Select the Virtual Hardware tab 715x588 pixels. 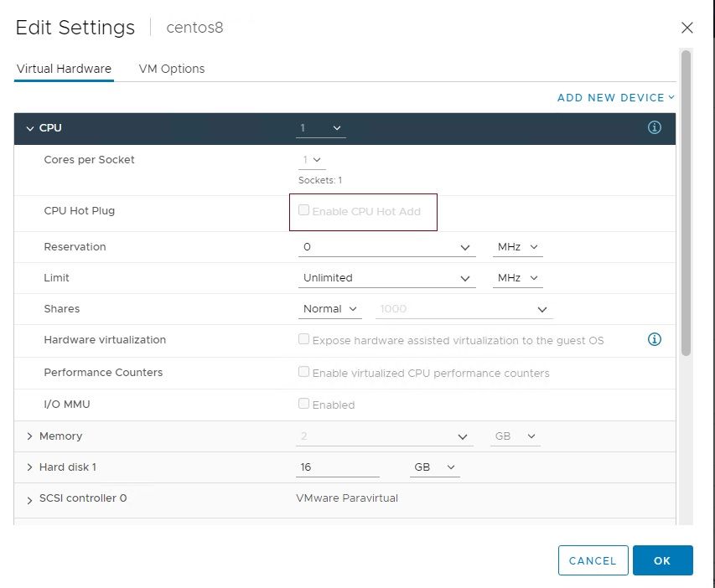[64, 69]
